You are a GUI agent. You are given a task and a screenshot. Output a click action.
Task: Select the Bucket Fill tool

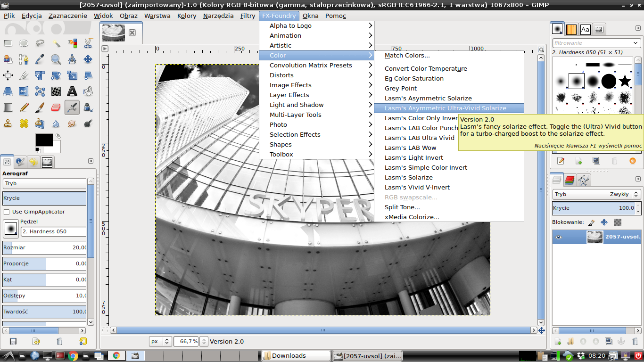coord(88,91)
